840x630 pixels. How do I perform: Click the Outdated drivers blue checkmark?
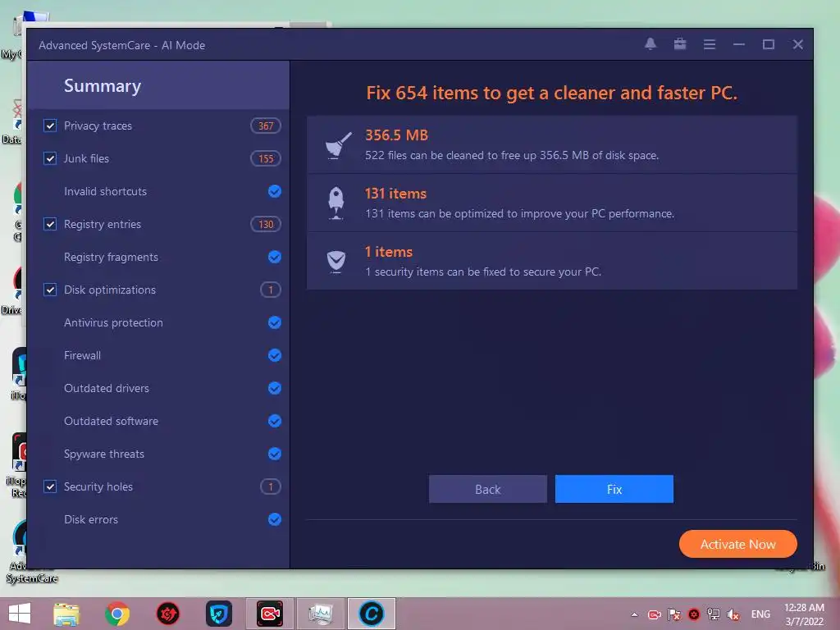pyautogui.click(x=274, y=388)
